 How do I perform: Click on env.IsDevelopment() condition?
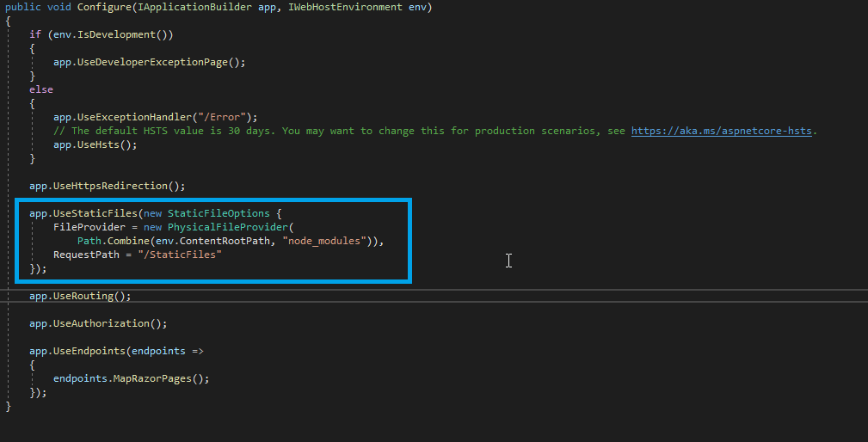pos(111,35)
